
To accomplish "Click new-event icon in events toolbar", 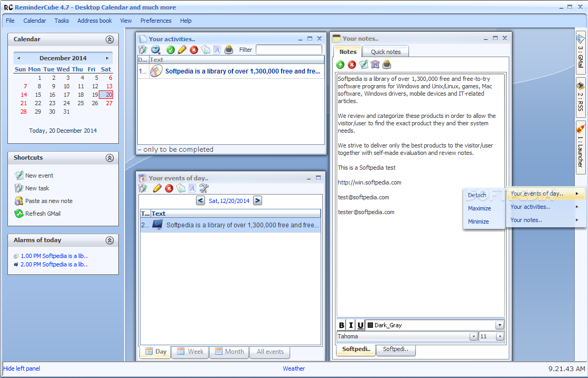I will pos(143,188).
